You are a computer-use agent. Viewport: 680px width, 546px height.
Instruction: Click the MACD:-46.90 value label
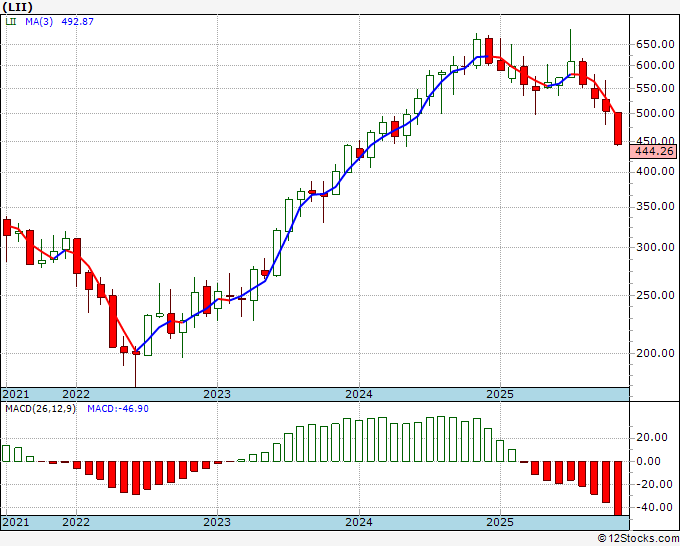118,409
